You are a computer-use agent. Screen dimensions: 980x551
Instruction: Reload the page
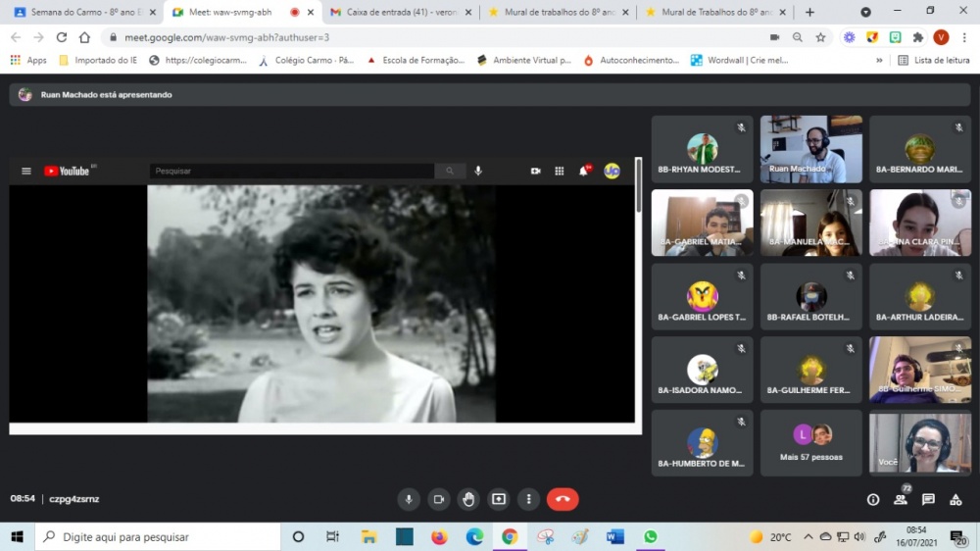point(61,37)
